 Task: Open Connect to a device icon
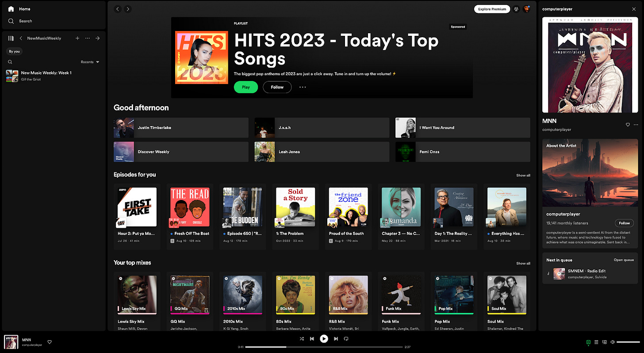tap(605, 342)
